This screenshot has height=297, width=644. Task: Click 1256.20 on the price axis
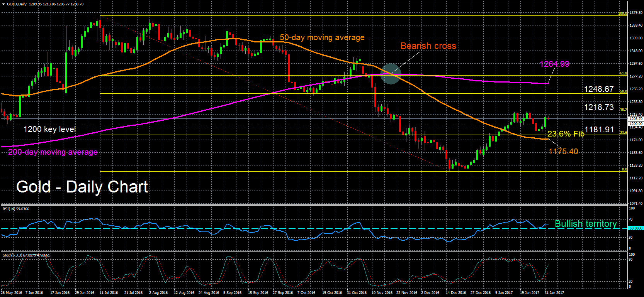click(636, 89)
